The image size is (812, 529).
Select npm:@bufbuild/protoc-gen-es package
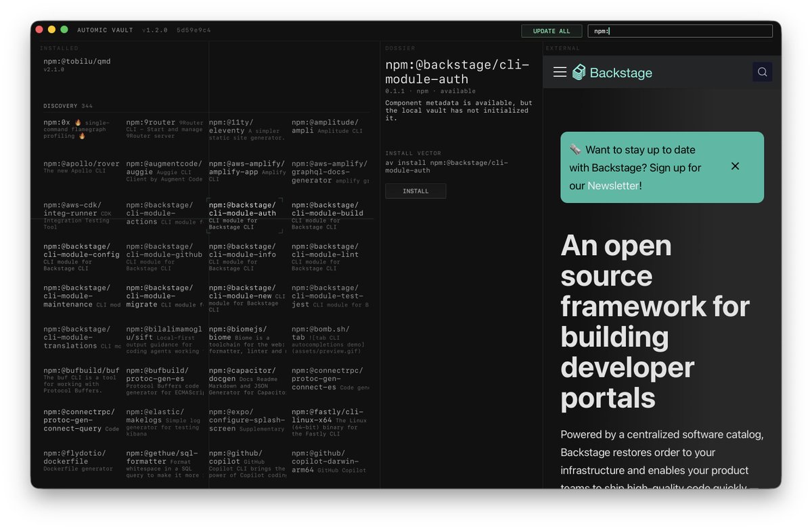164,381
